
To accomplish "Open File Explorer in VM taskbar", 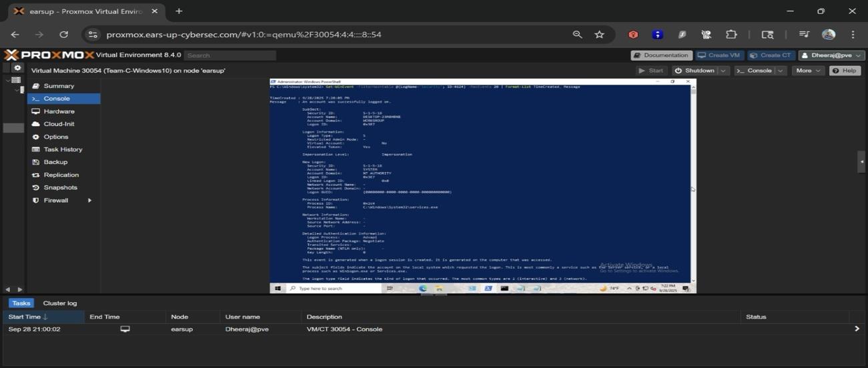I will coord(440,289).
